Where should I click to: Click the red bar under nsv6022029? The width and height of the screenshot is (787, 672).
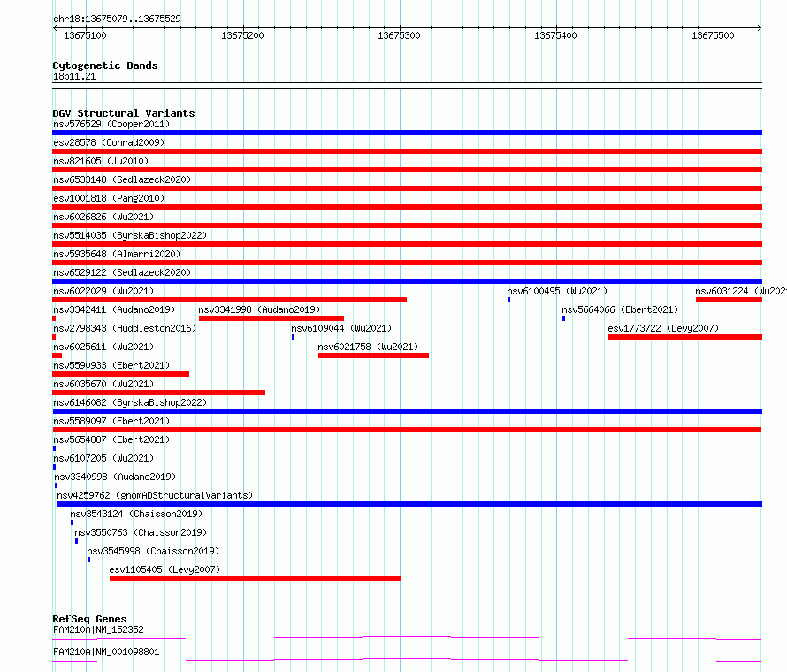(229, 300)
